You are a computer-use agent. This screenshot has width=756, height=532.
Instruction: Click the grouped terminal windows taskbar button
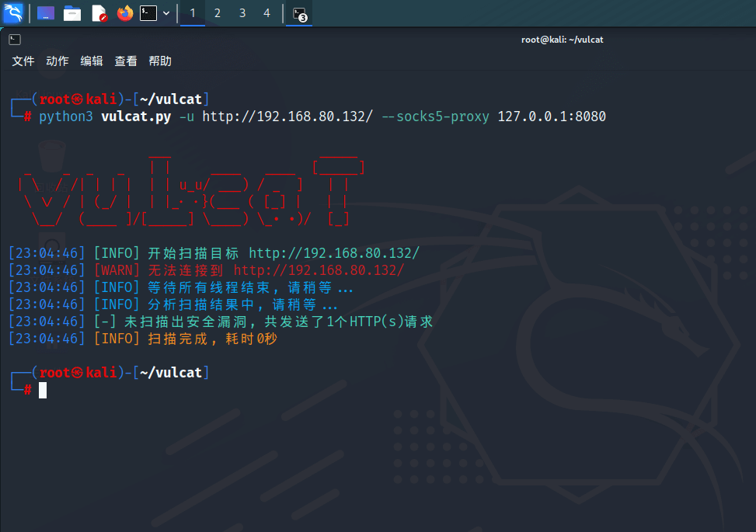pos(299,13)
